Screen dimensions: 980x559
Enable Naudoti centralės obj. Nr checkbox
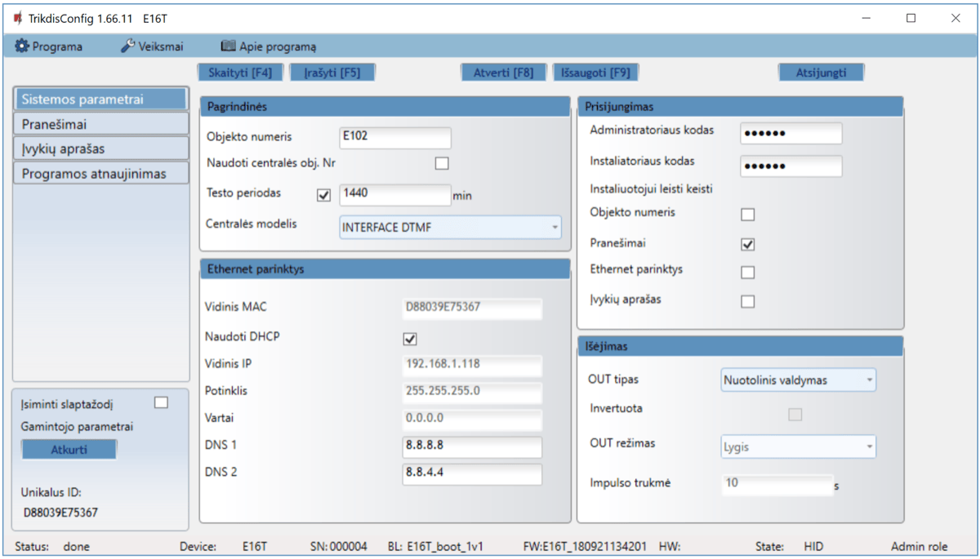pos(442,163)
